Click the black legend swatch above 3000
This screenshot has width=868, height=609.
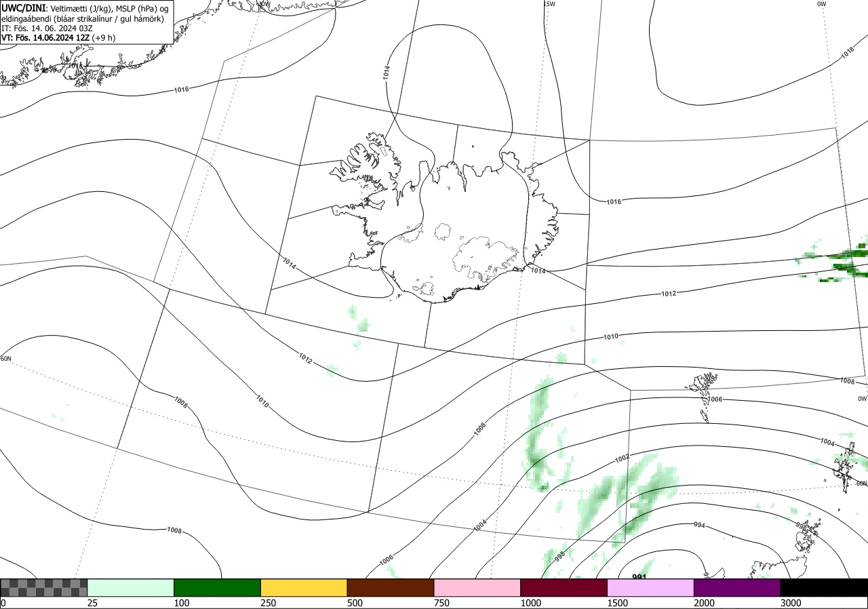pos(824,587)
